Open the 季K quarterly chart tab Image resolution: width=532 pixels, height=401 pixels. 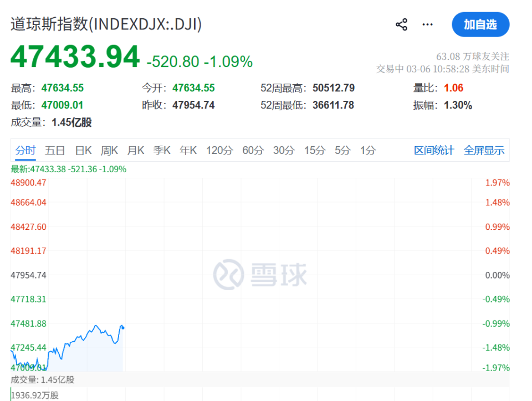161,150
